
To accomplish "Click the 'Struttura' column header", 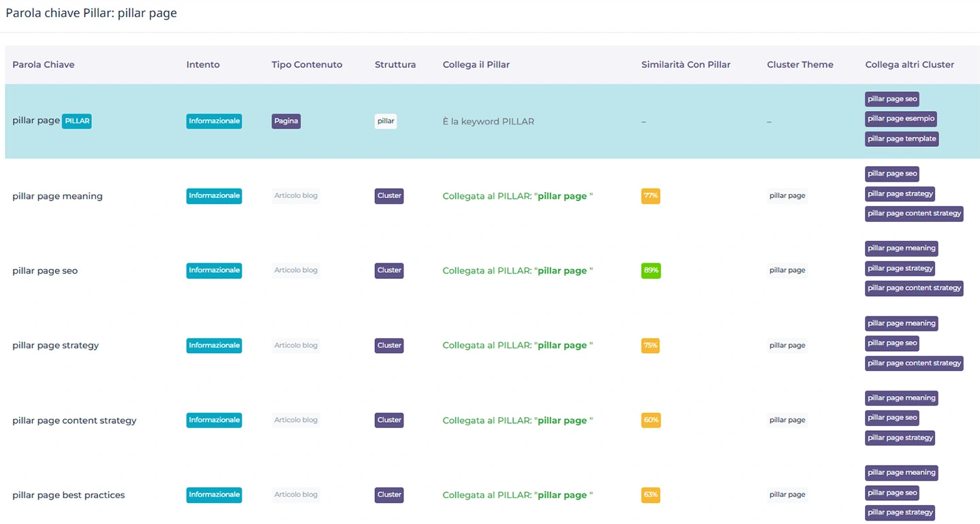I will (x=395, y=65).
